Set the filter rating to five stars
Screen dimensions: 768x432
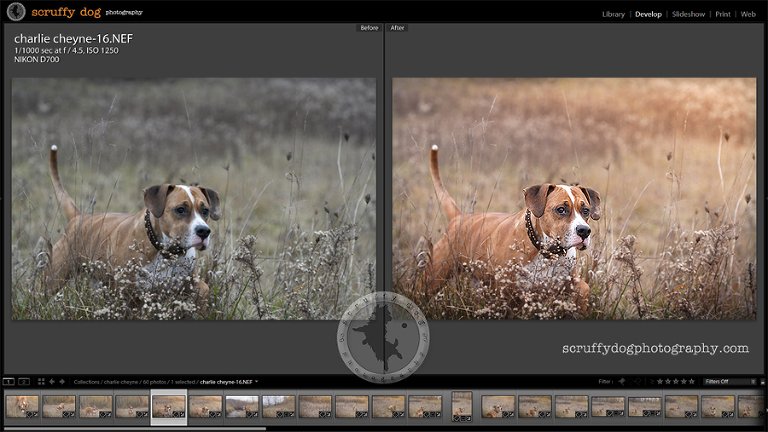tap(691, 381)
